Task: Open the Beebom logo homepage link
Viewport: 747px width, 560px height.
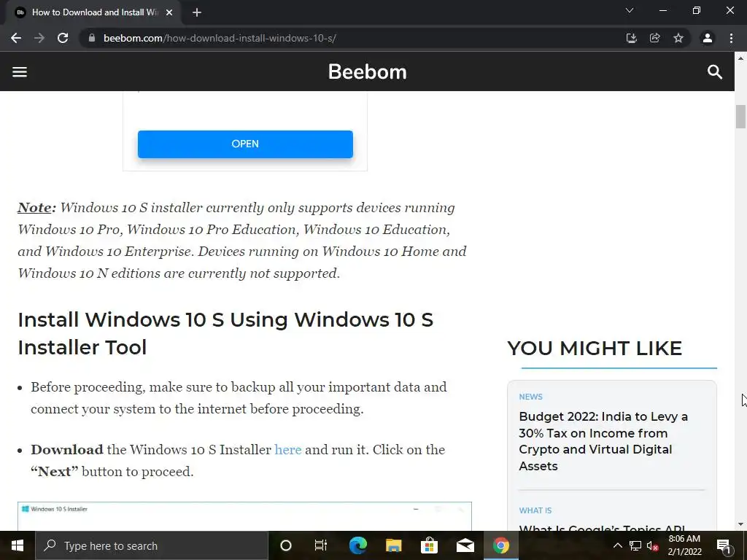Action: pos(368,72)
